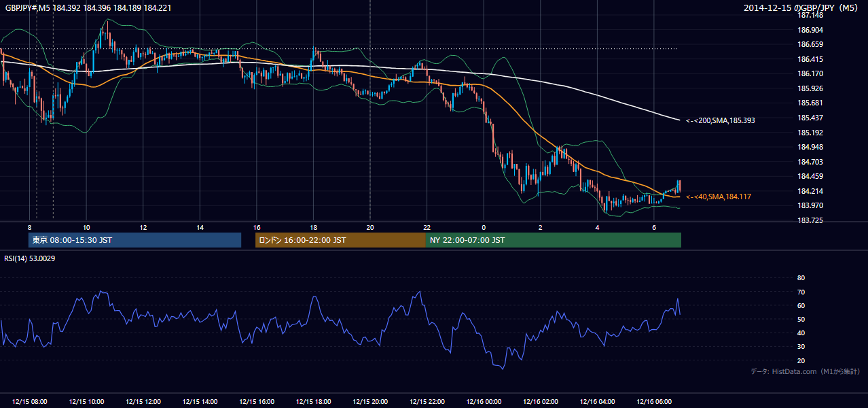The image size is (868, 408).
Task: Click price axis label 184.459
Action: (810, 177)
